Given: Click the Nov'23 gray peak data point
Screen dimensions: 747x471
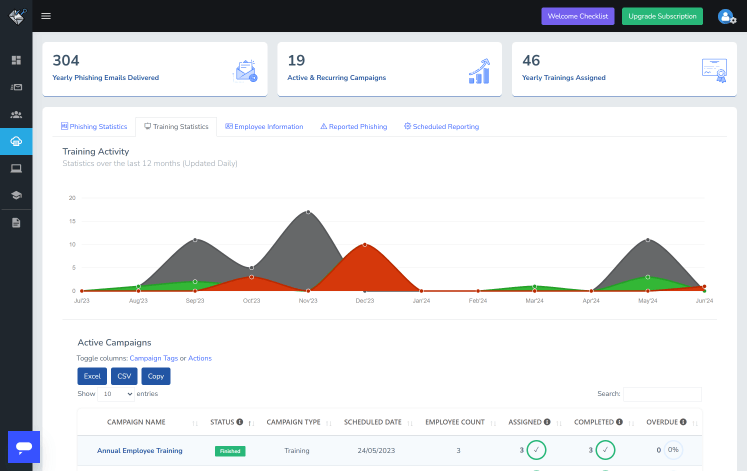Looking at the screenshot, I should pyautogui.click(x=308, y=212).
